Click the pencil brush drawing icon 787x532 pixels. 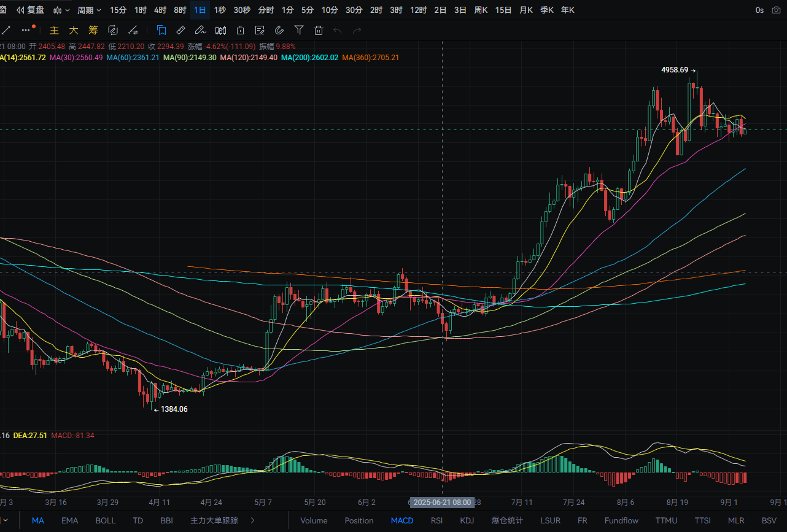(200, 30)
